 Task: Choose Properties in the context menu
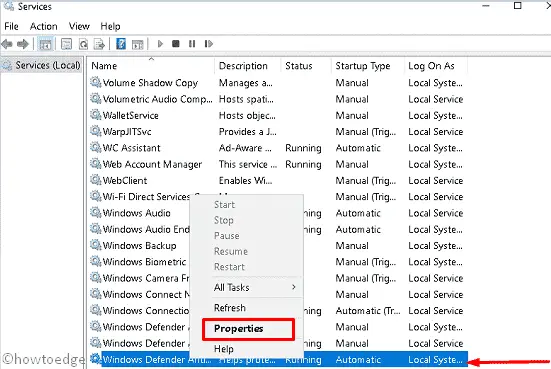pos(248,329)
